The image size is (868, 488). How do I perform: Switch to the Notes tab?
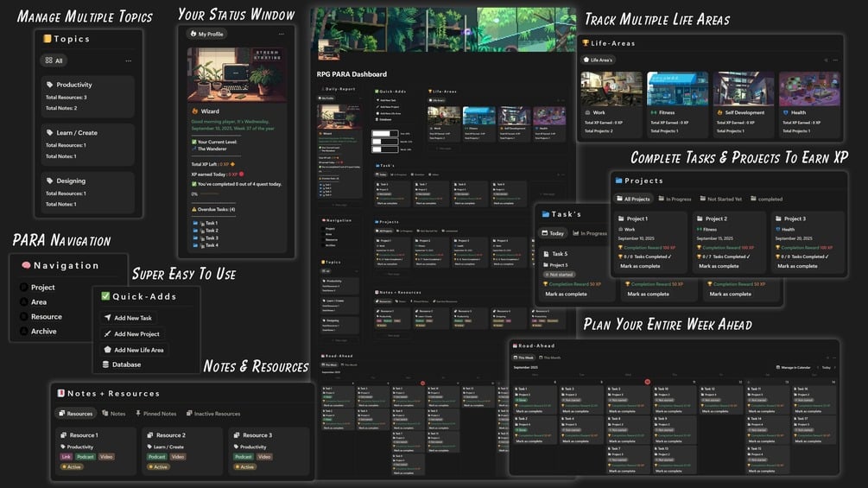coord(113,414)
